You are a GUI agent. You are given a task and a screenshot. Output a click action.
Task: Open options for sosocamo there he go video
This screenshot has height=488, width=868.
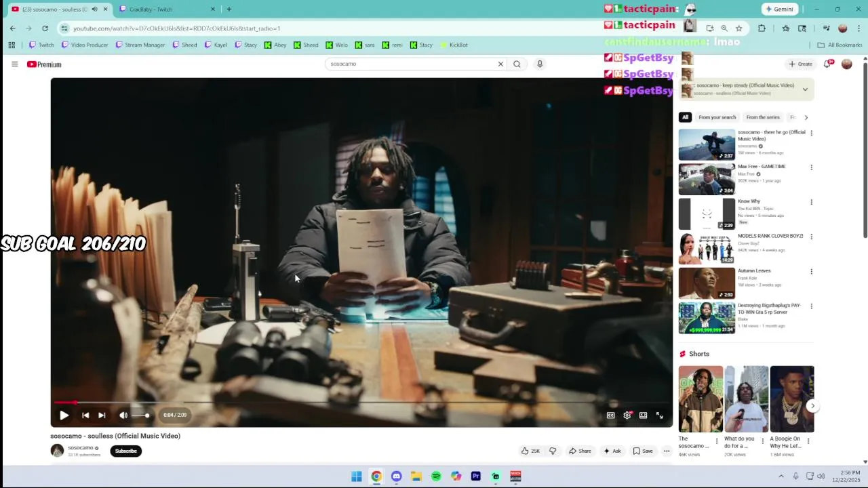pos(811,133)
